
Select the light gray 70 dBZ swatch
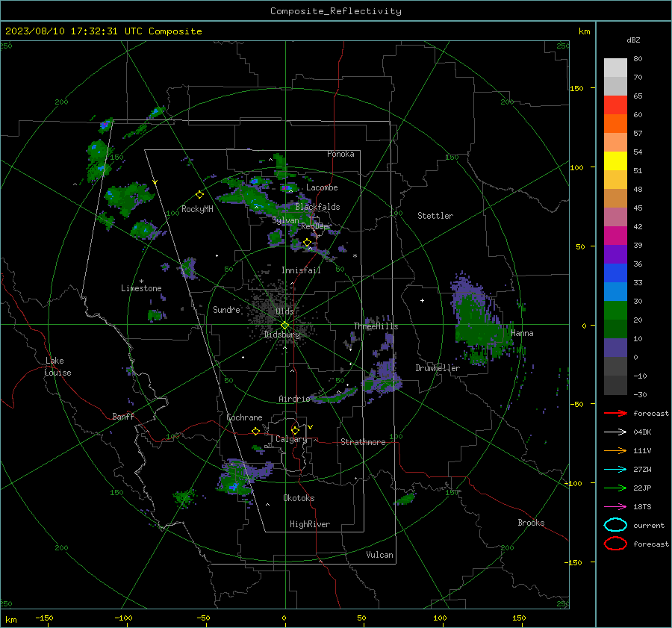click(615, 68)
